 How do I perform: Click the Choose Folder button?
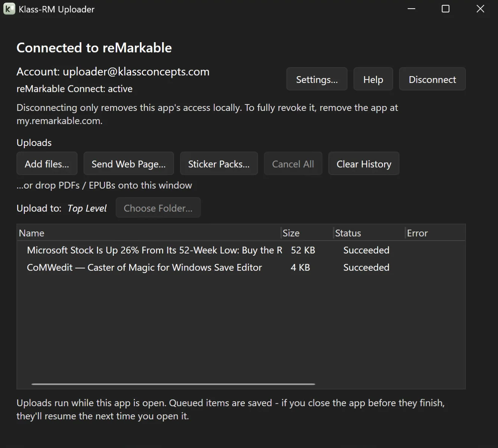(x=158, y=208)
